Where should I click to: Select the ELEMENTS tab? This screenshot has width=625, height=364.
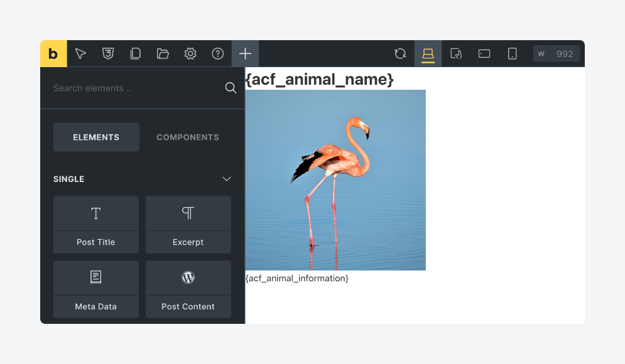[x=96, y=137]
